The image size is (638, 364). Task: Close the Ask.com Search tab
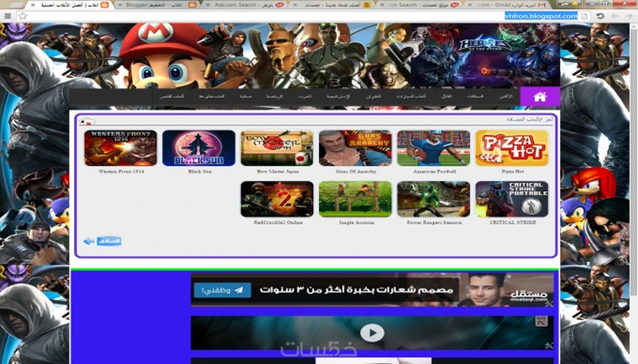pyautogui.click(x=208, y=5)
